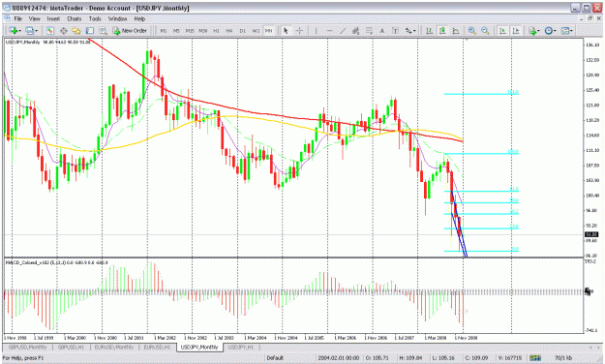605x364 pixels.
Task: Open the Help menu
Action: click(x=139, y=18)
